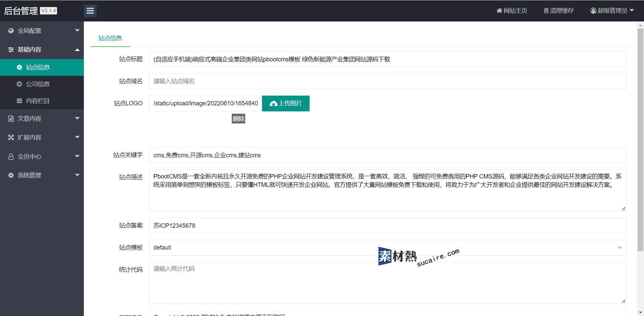This screenshot has height=316, width=644.
Task: Expand the 文章内容 menu arrow
Action: click(x=77, y=118)
